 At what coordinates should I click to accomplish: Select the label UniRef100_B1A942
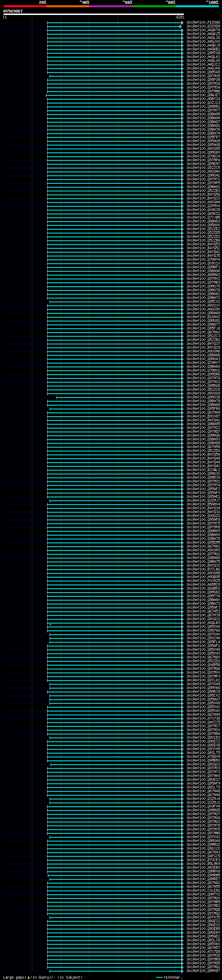pos(203,317)
